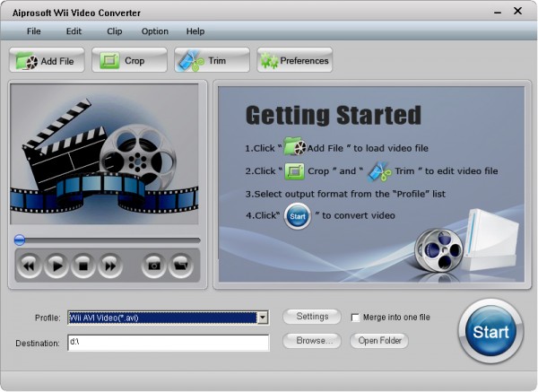The height and width of the screenshot is (392, 538).
Task: Click the Add File toolbar button
Action: (47, 62)
